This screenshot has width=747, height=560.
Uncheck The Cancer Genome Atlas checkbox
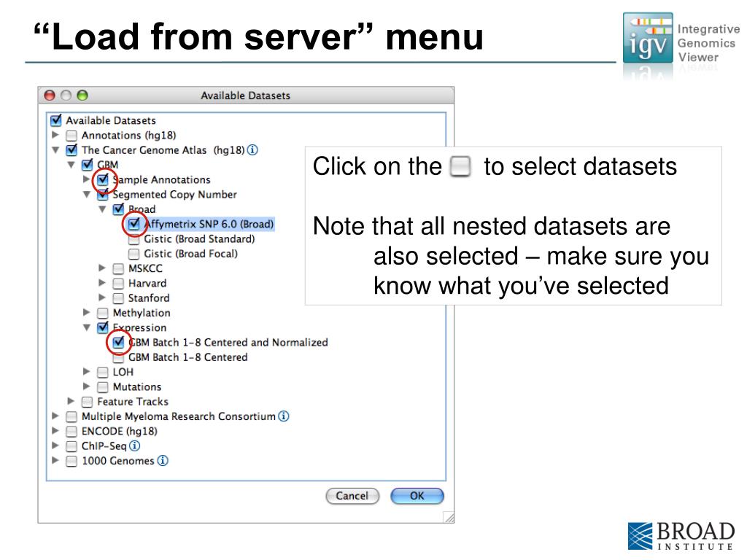[x=71, y=150]
